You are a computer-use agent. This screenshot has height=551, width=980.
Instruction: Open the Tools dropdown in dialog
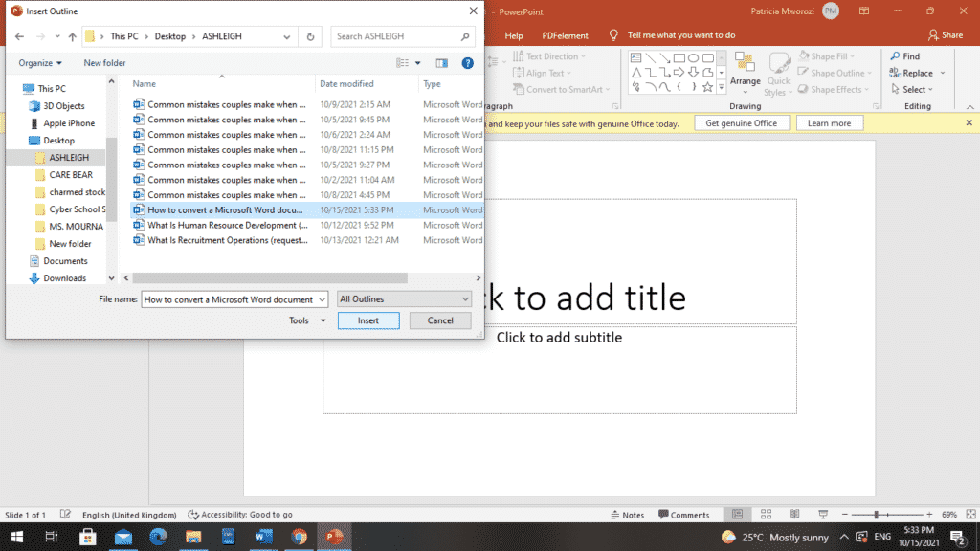pyautogui.click(x=307, y=320)
